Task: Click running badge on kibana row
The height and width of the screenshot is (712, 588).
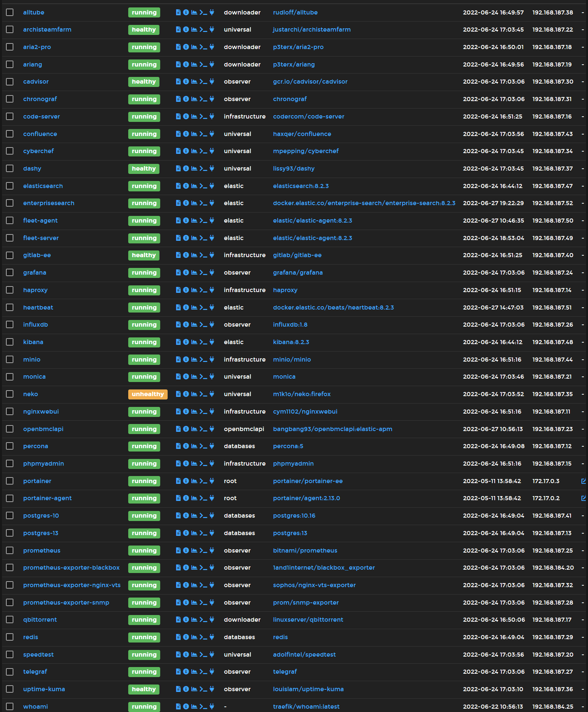Action: pyautogui.click(x=144, y=342)
